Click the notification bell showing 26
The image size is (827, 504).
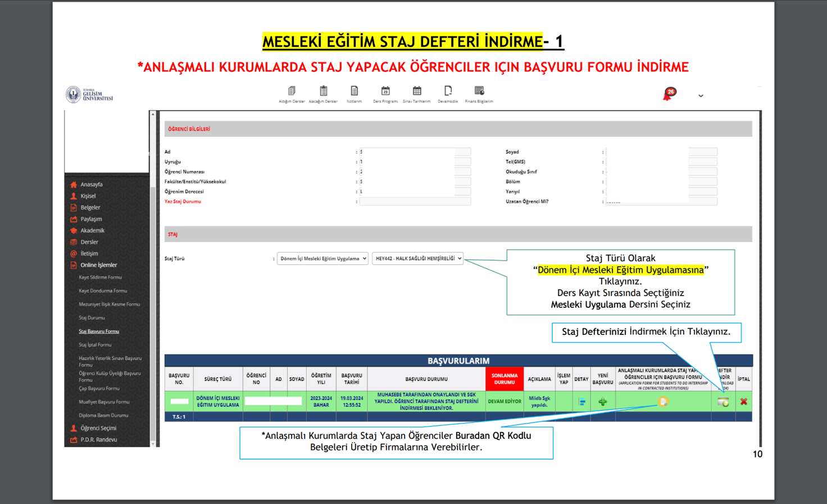coord(669,94)
